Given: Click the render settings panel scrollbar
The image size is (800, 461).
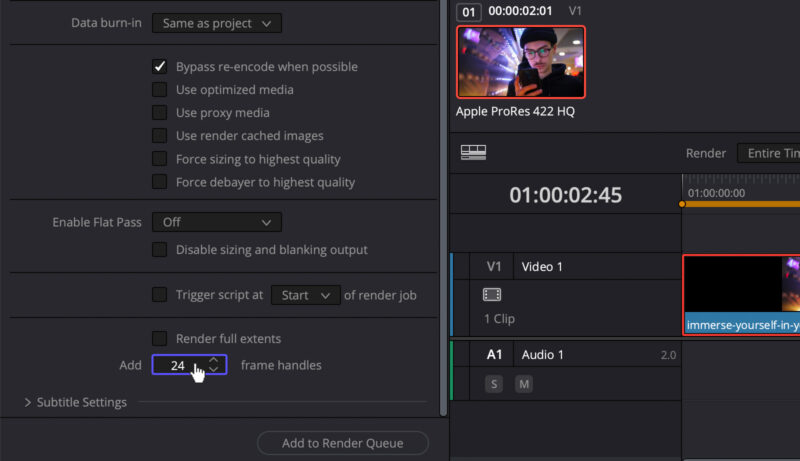Looking at the screenshot, I should pyautogui.click(x=443, y=208).
